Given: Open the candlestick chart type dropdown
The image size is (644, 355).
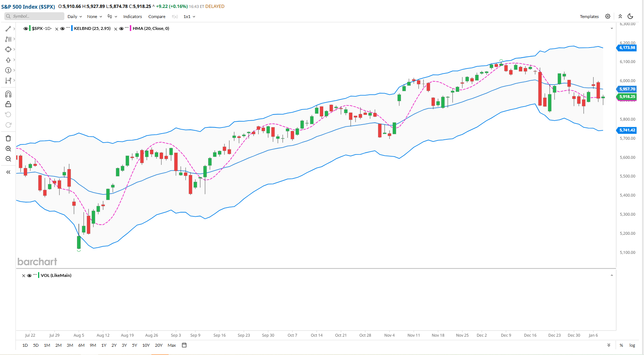Looking at the screenshot, I should [x=112, y=17].
